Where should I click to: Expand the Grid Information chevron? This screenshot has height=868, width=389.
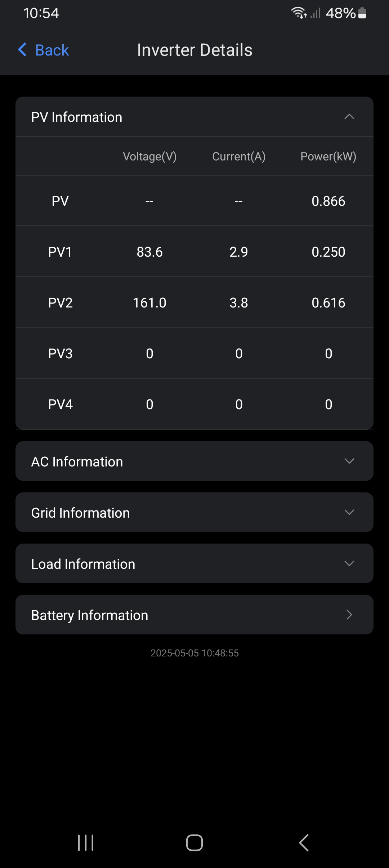(x=349, y=512)
